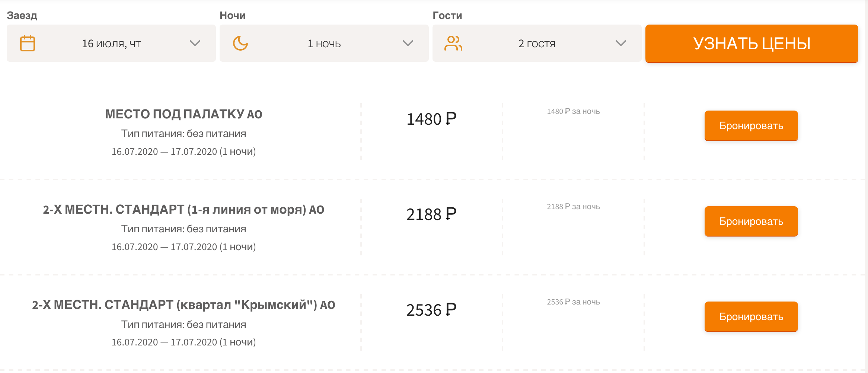The height and width of the screenshot is (373, 868).
Task: Book the квартал Крымский standard room
Action: (x=751, y=316)
